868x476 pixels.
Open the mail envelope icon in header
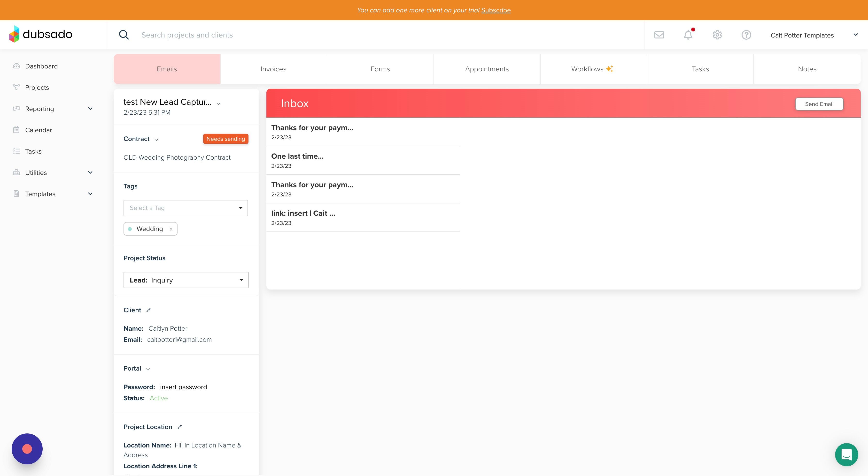659,35
